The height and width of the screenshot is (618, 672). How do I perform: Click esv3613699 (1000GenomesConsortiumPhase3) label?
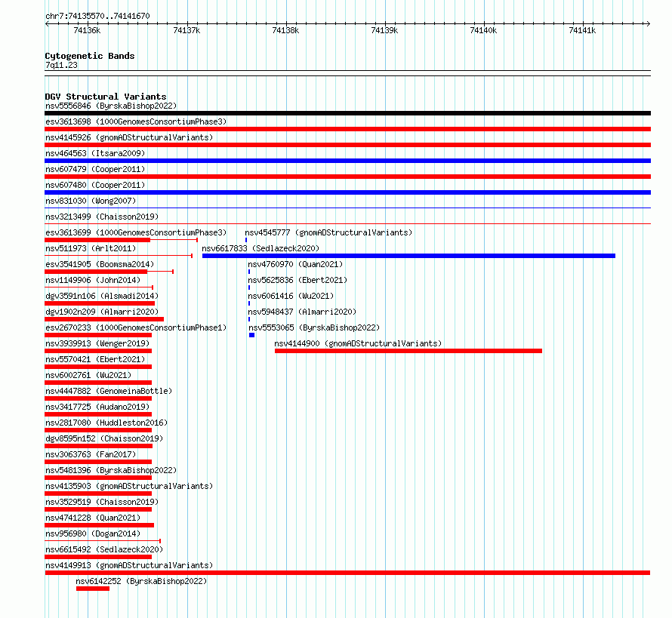click(x=136, y=232)
